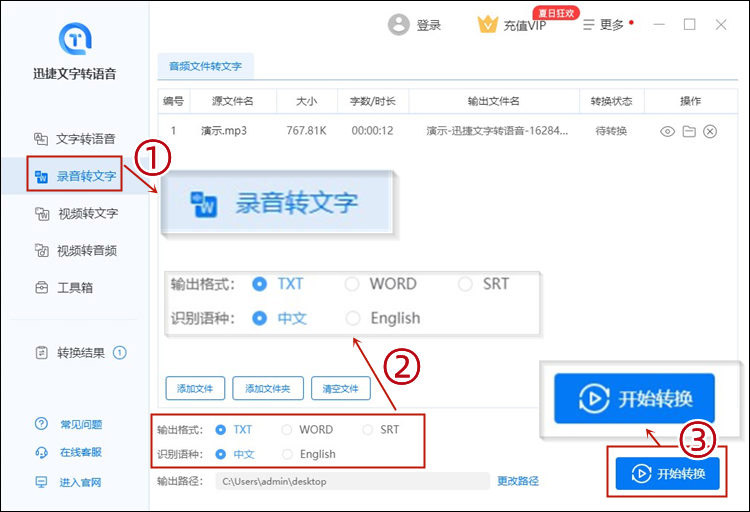Screen dimensions: 750x512
Task: Select the sidebar 录音转文字 entry
Action: click(75, 176)
